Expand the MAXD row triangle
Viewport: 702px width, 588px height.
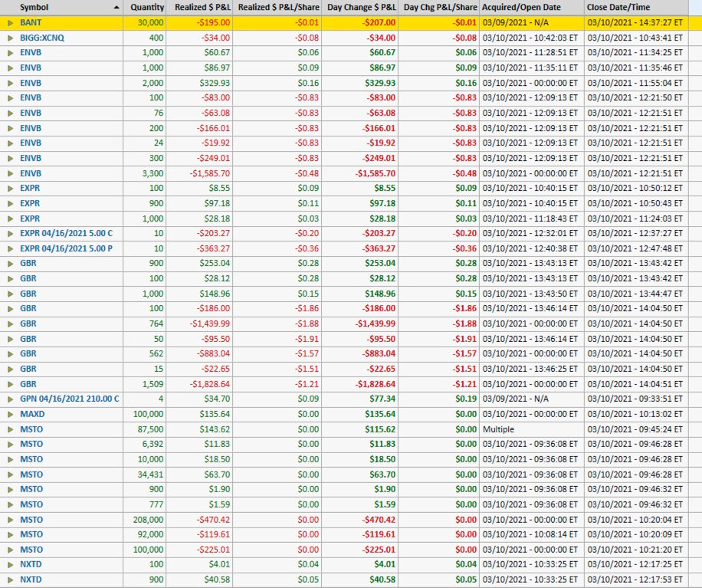tap(10, 414)
